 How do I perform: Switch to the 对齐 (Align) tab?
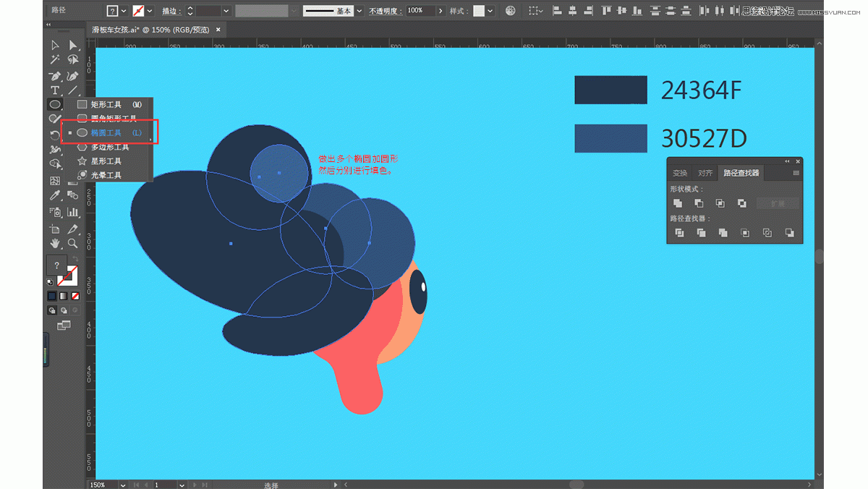point(705,173)
